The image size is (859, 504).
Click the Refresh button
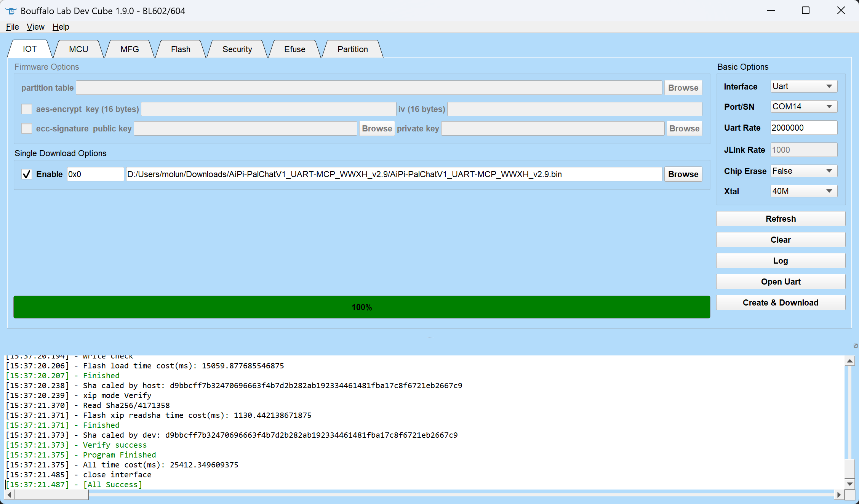[781, 219]
